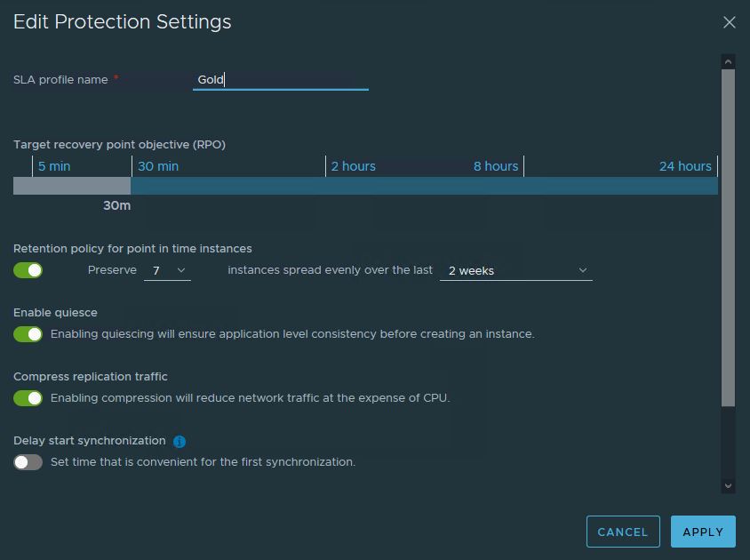Select the 2 hours RPO marker
The height and width of the screenshot is (560, 750).
(353, 166)
